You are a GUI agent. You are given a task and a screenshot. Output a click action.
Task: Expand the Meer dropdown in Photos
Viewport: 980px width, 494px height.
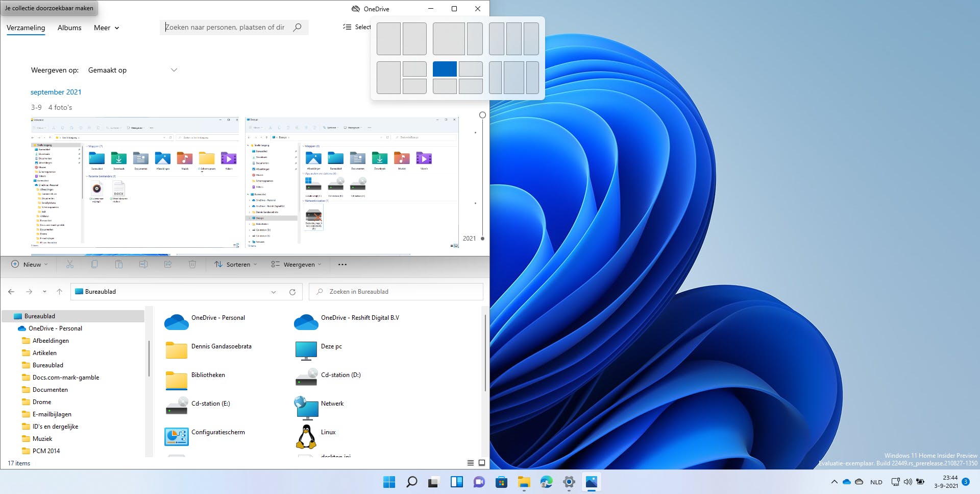tap(106, 28)
